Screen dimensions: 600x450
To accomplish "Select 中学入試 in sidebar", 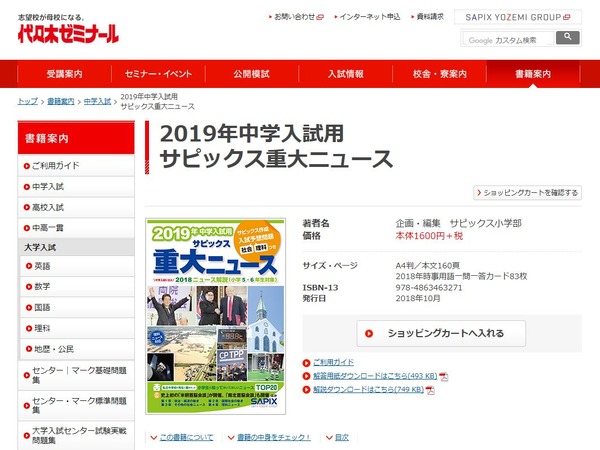I will click(76, 187).
